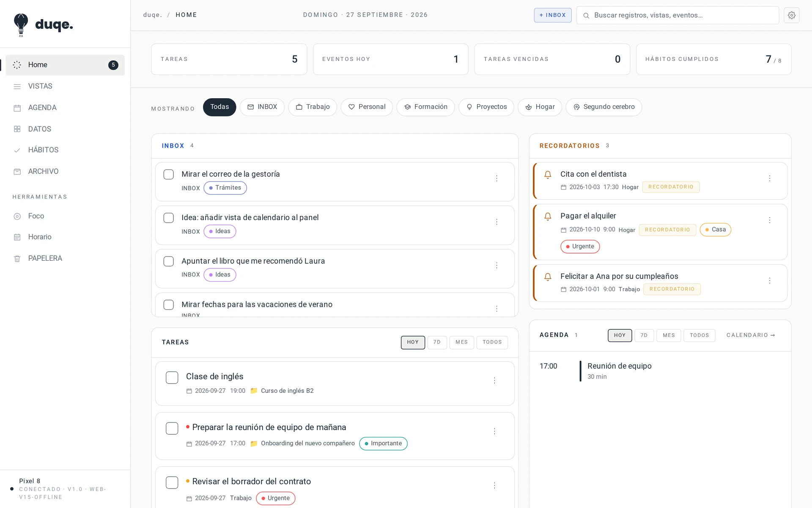Open the more menu for Felicitar a Ana
This screenshot has height=508, width=812.
tap(769, 281)
